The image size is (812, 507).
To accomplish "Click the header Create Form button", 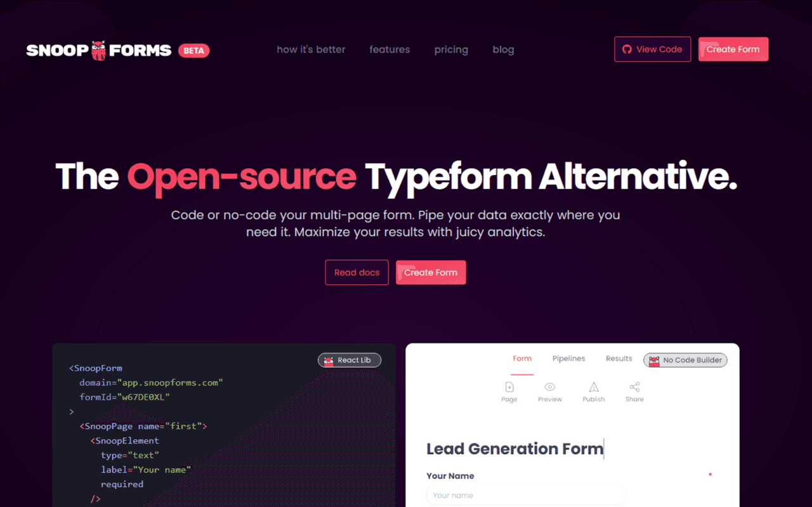I will (733, 49).
